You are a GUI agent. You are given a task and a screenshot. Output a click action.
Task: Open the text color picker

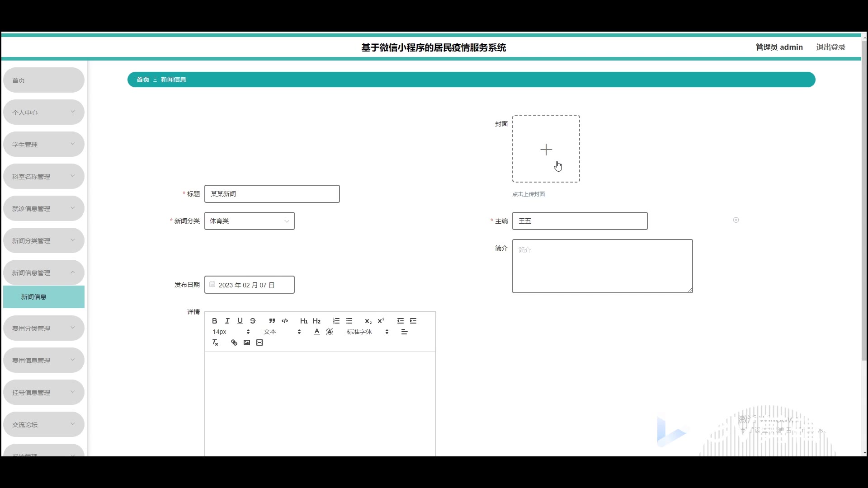coord(317,332)
